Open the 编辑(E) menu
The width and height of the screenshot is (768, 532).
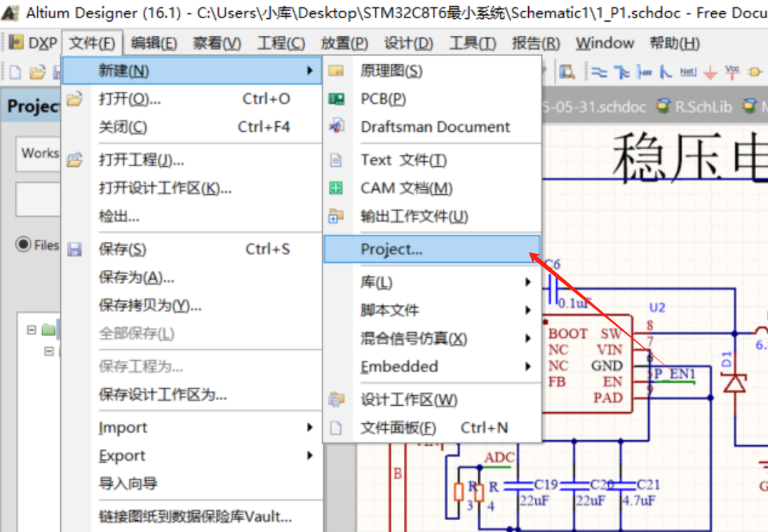(x=154, y=43)
